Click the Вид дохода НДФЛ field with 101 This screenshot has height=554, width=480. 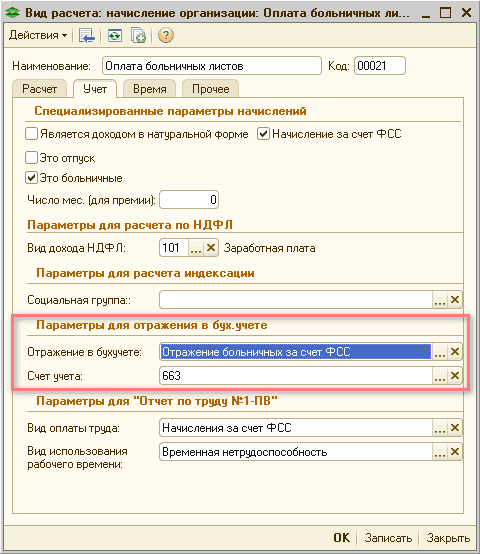coord(174,248)
